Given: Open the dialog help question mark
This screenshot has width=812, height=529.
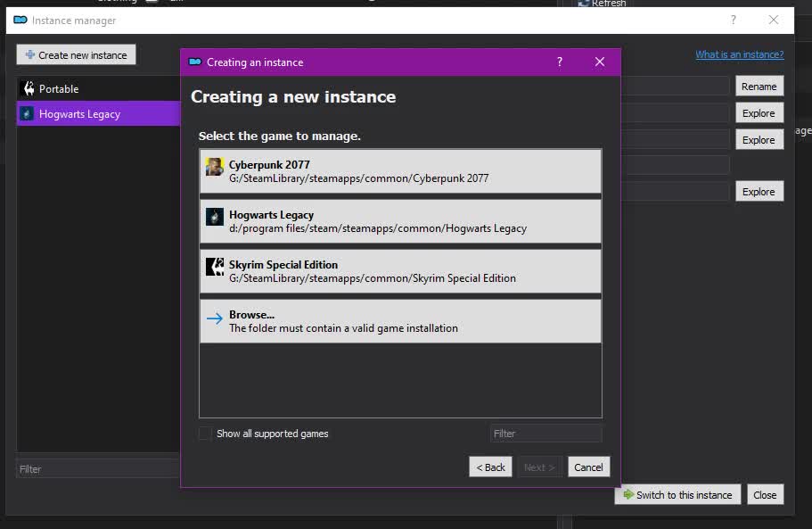Looking at the screenshot, I should [560, 62].
